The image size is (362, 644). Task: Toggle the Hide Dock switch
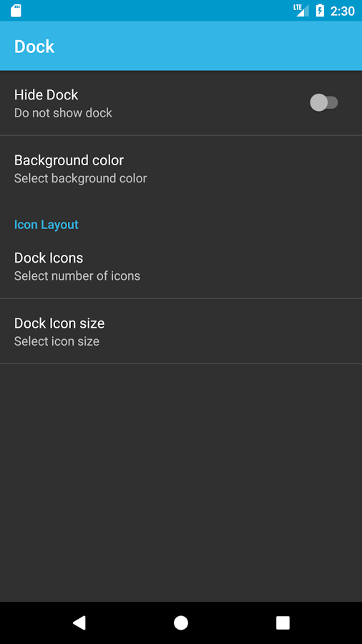tap(324, 102)
